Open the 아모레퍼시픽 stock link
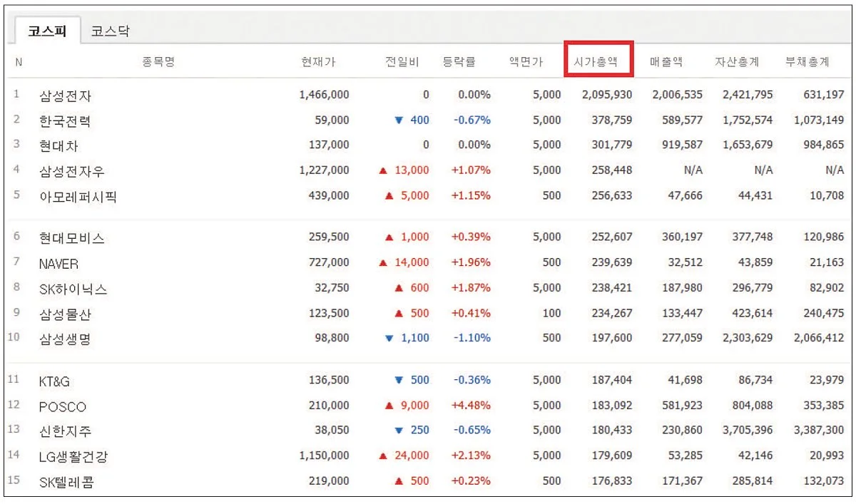 78,196
